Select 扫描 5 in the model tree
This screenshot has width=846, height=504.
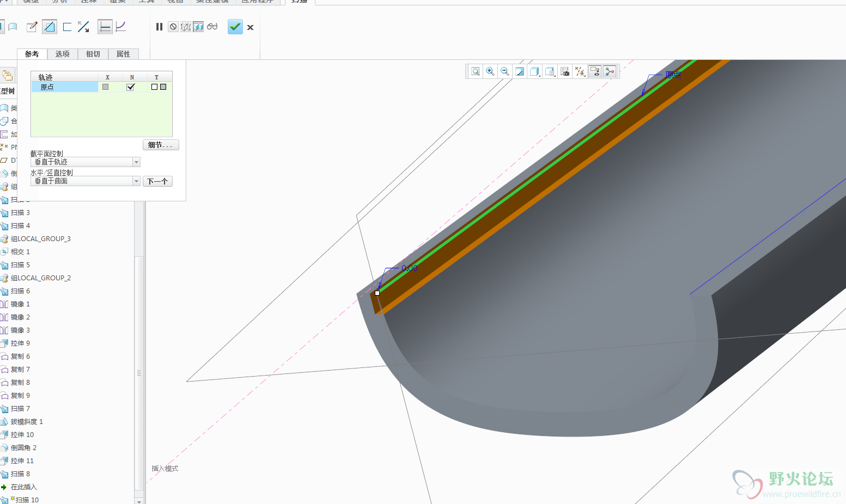(20, 265)
